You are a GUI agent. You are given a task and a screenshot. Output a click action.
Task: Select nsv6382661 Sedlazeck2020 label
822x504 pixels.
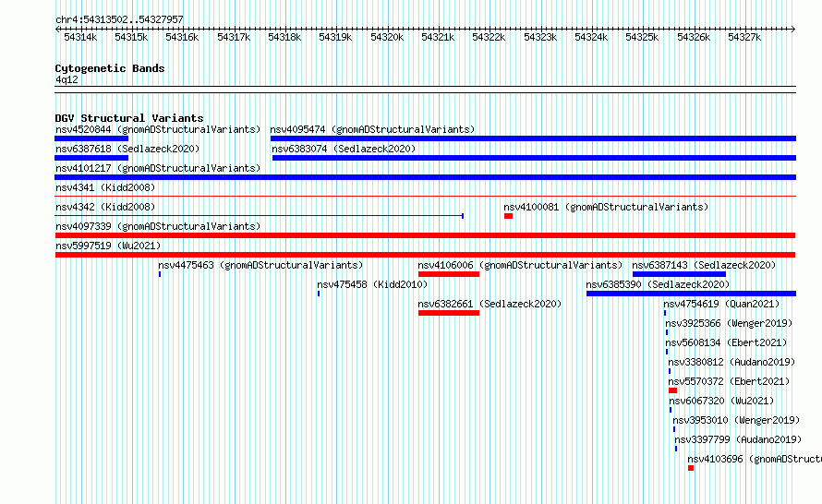pos(490,304)
